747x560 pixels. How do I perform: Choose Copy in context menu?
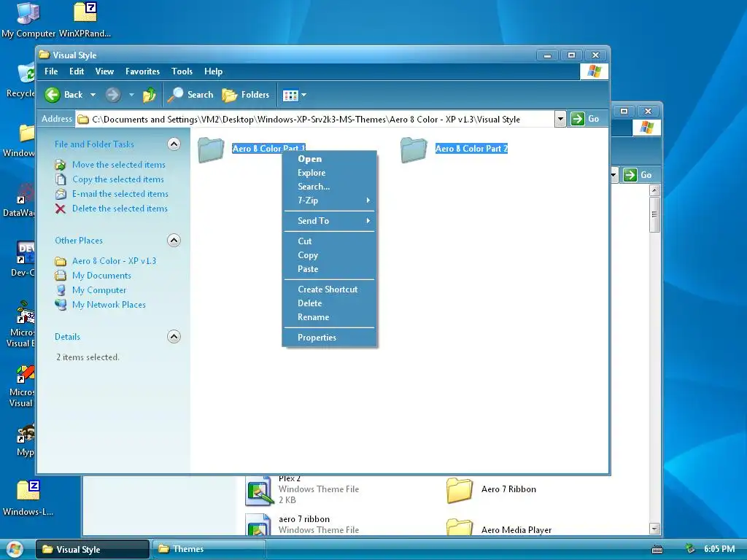click(329, 255)
